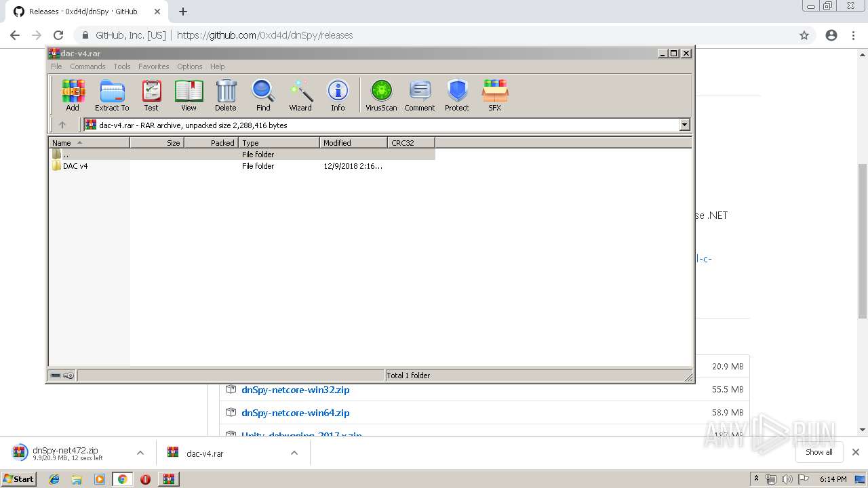This screenshot has height=488, width=868.
Task: Click the Chrome back arrow
Action: 15,35
